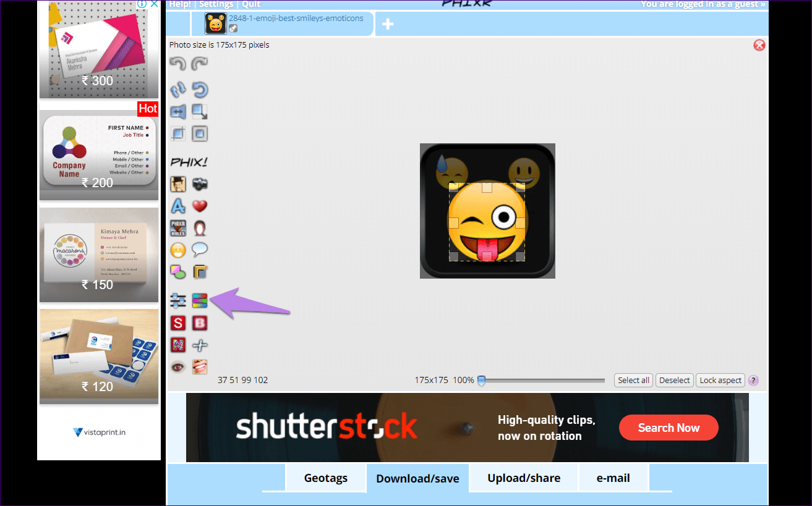Open the ₹ 300 business card ad

click(x=99, y=48)
